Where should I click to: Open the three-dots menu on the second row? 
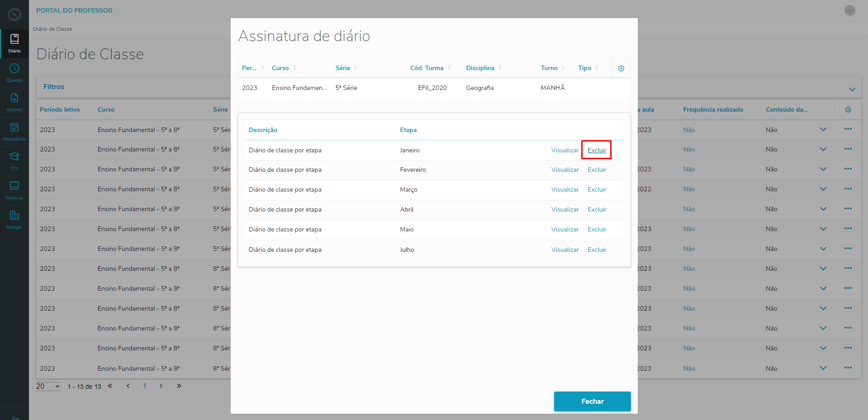(848, 149)
